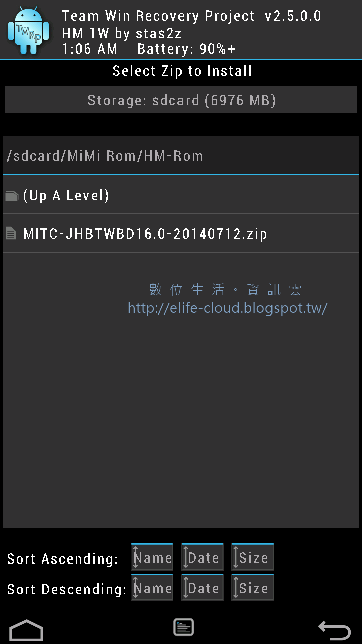Open the console log icon at bottom center
The height and width of the screenshot is (644, 362).
(x=184, y=627)
